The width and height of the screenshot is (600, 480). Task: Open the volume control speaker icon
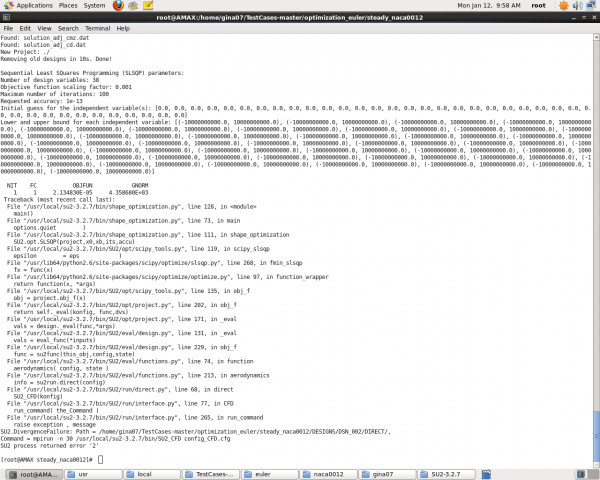coord(577,5)
